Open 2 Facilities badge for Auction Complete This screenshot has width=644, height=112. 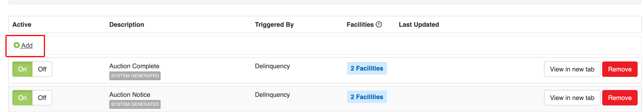[367, 68]
